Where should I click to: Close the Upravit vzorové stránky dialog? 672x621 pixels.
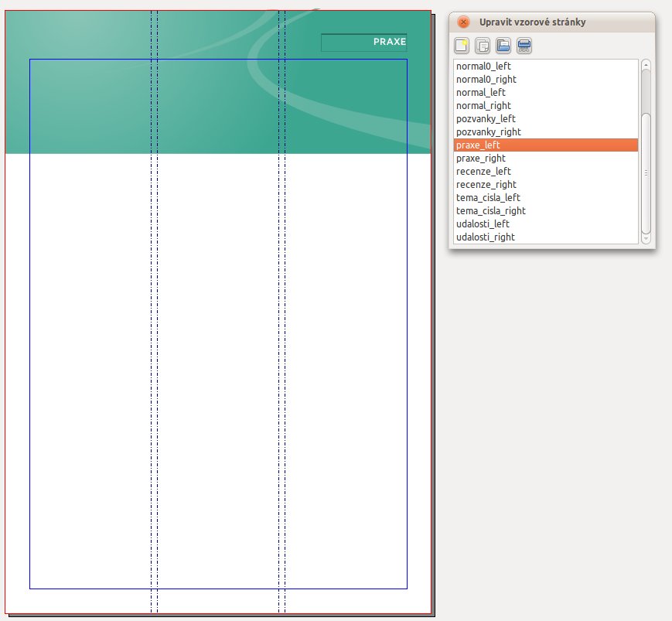tap(463, 22)
